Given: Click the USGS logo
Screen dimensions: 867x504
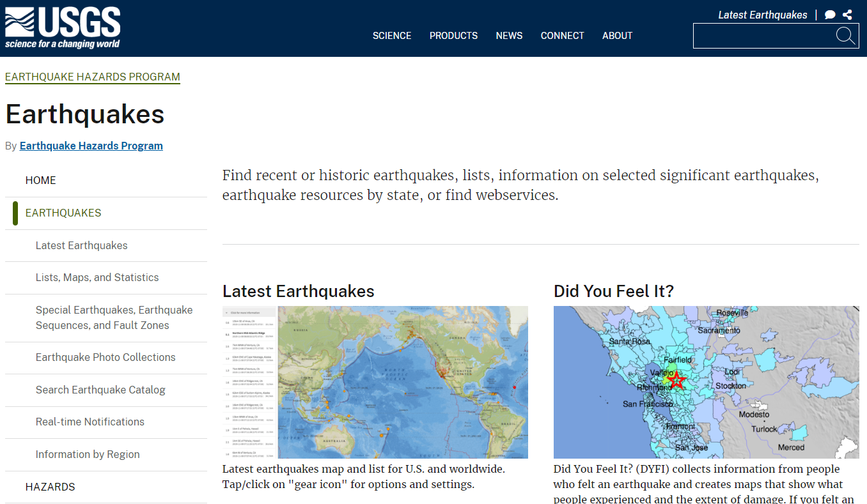Looking at the screenshot, I should point(62,27).
